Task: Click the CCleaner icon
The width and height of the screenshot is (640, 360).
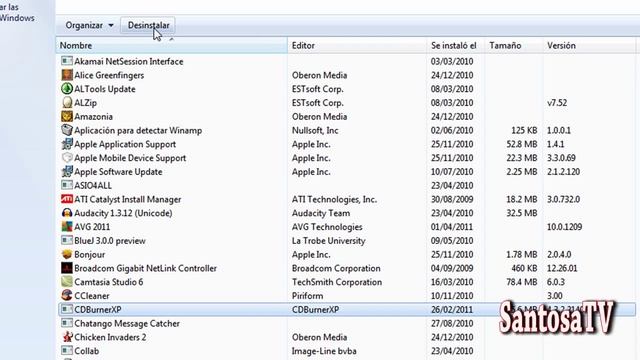Action: coord(67,296)
